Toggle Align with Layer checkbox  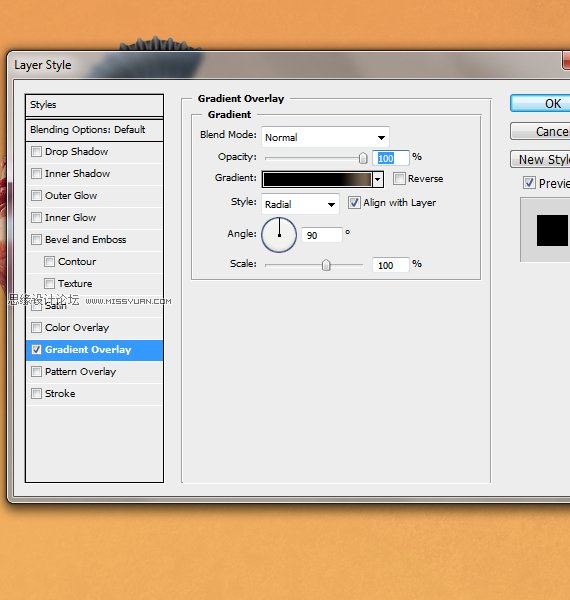coord(354,202)
